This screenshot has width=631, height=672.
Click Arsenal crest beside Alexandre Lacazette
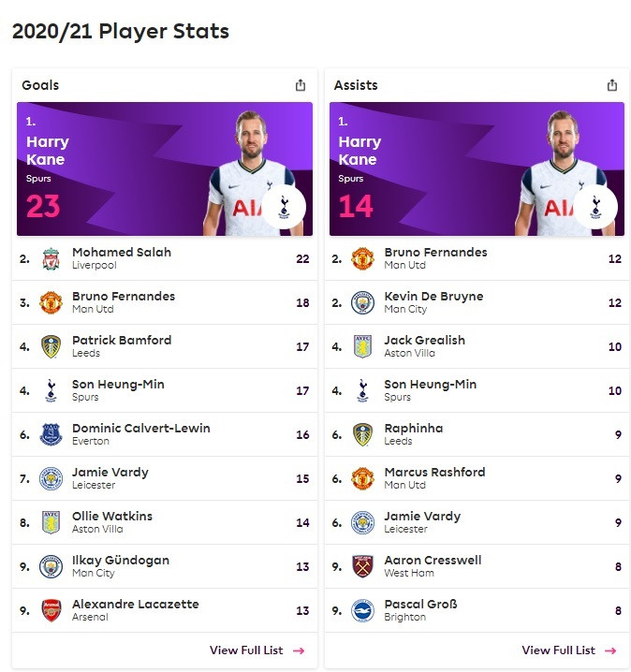51,610
